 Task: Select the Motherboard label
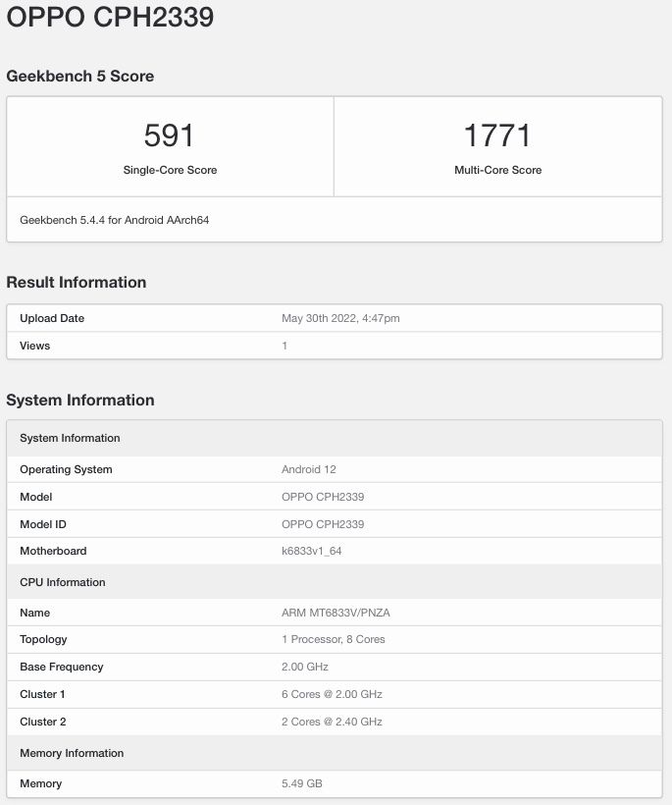tap(53, 551)
